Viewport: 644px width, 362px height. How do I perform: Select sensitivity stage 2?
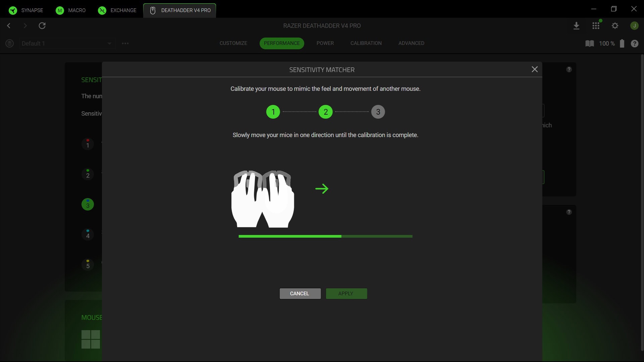[88, 174]
